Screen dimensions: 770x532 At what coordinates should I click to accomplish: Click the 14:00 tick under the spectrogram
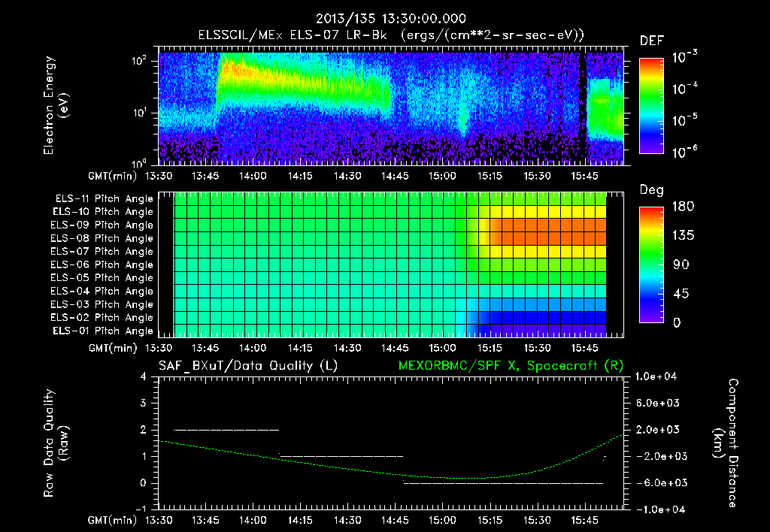(253, 176)
